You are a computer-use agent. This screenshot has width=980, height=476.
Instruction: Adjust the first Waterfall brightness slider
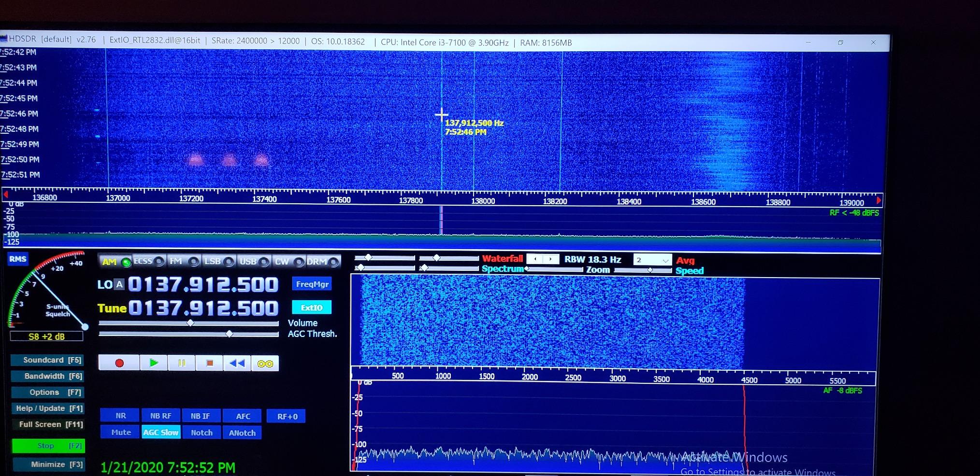[x=385, y=258]
